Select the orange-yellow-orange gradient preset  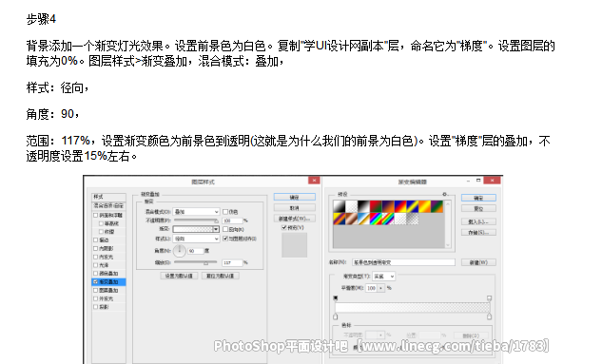(x=425, y=206)
